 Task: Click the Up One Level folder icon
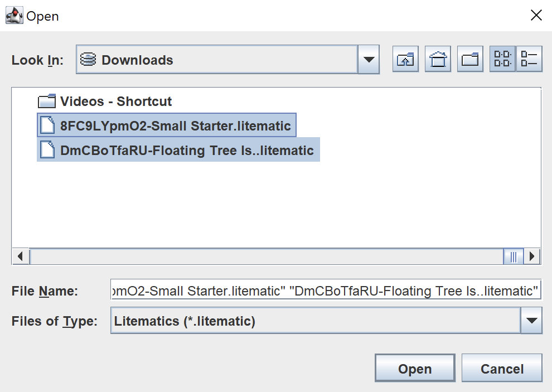(x=405, y=60)
